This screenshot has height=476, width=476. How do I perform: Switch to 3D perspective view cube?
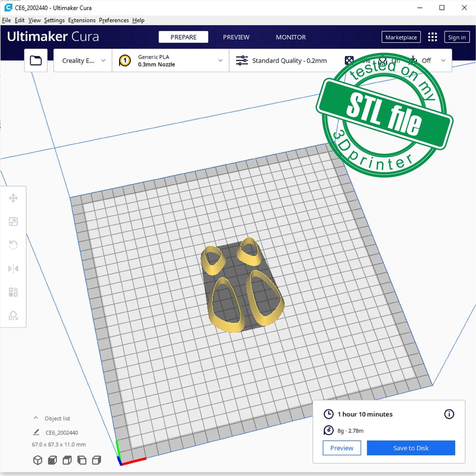click(38, 460)
